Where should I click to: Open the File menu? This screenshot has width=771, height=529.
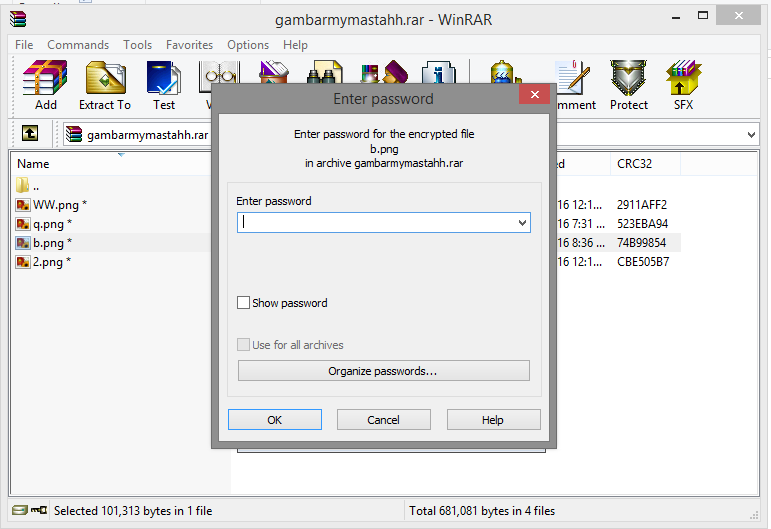point(24,45)
